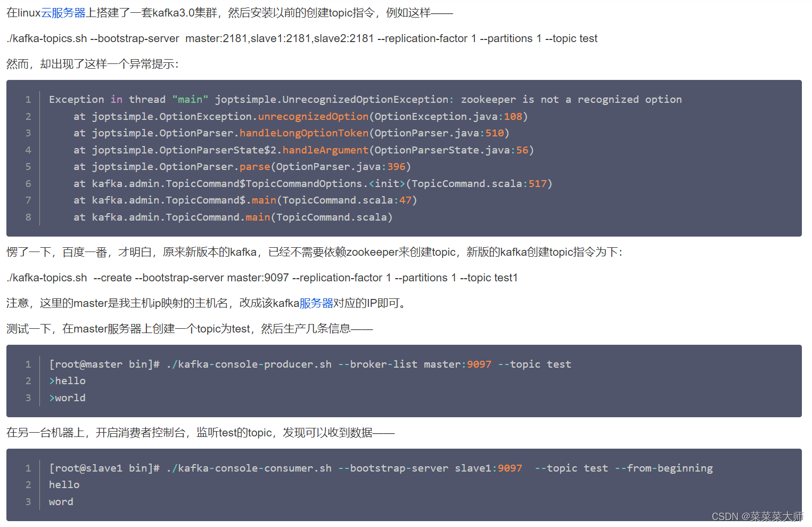Click the TopicCommand$.main(TopicCommand.scala:47) line

click(x=245, y=200)
